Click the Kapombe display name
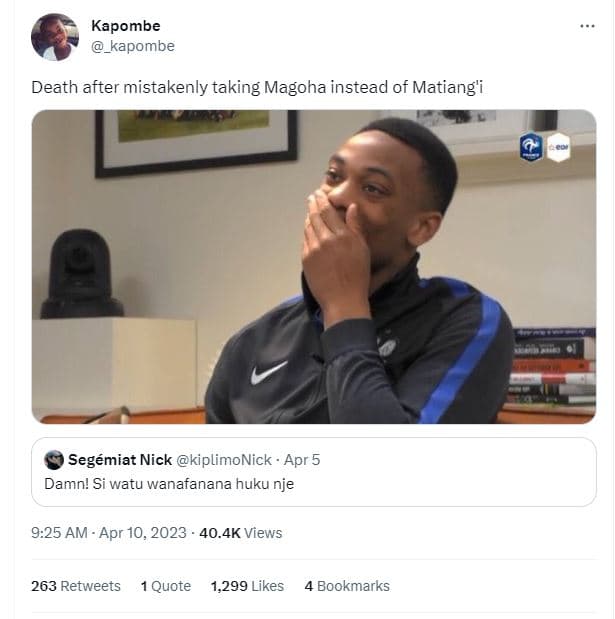The width and height of the screenshot is (615, 619). tap(125, 25)
